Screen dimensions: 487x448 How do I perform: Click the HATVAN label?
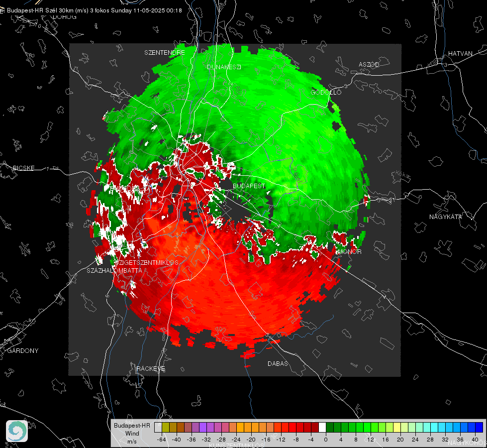click(x=460, y=53)
